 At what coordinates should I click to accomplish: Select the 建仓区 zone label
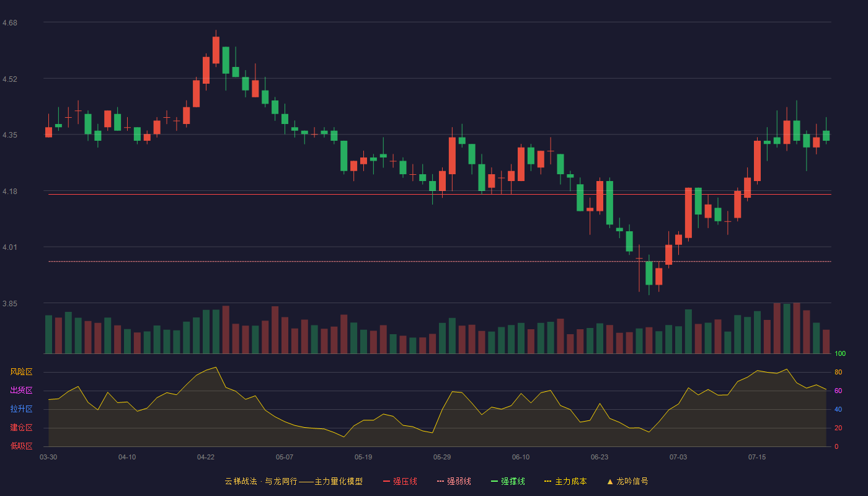[21, 428]
